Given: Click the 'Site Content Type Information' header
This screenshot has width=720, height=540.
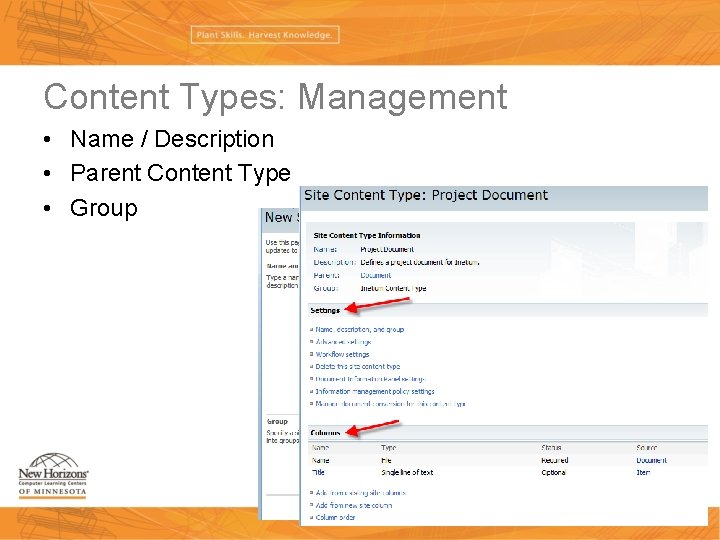Looking at the screenshot, I should (367, 236).
